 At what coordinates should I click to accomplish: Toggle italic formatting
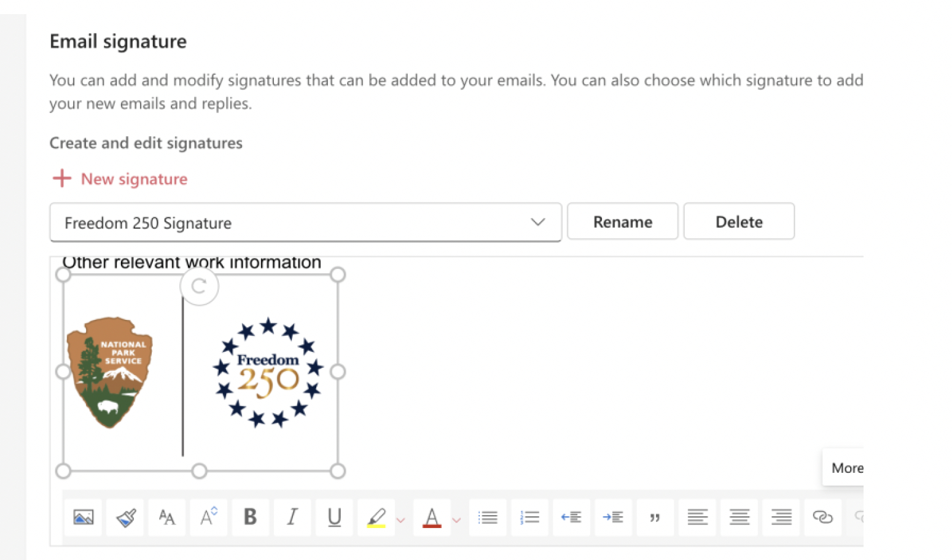pyautogui.click(x=292, y=518)
